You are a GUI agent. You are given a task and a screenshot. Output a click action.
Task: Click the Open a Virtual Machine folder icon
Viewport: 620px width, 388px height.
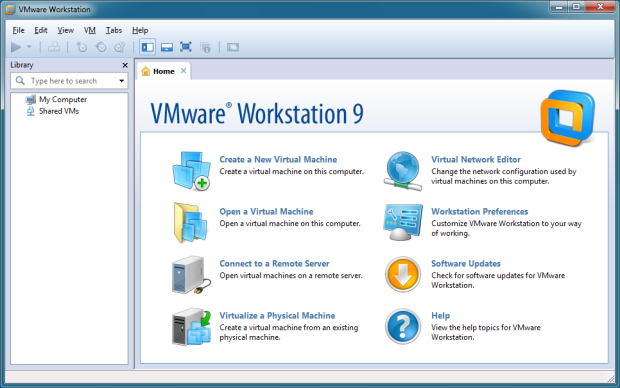tap(191, 222)
